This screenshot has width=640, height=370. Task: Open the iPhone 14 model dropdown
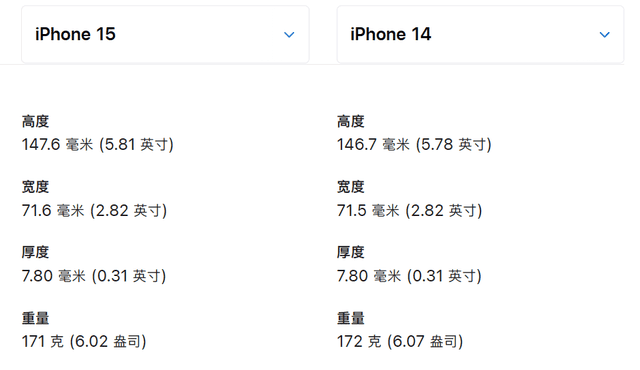click(x=480, y=34)
